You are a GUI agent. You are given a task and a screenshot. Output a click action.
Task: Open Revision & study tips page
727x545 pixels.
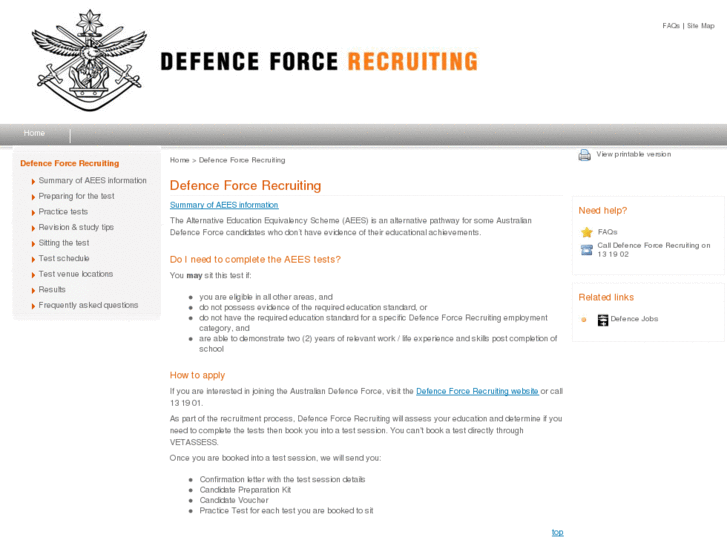tap(76, 227)
